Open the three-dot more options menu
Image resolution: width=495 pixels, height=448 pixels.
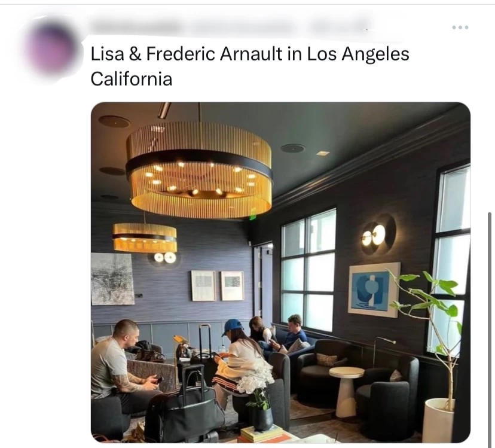[x=460, y=28]
